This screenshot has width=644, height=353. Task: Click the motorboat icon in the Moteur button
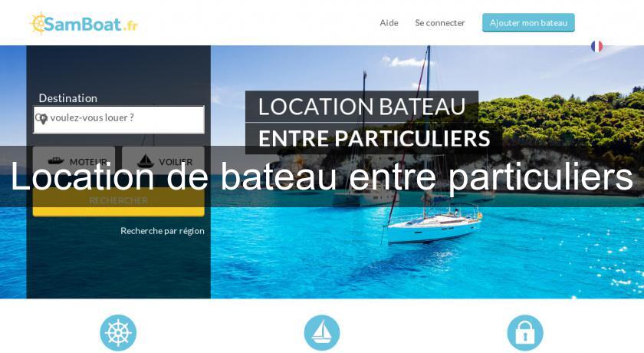[56, 160]
